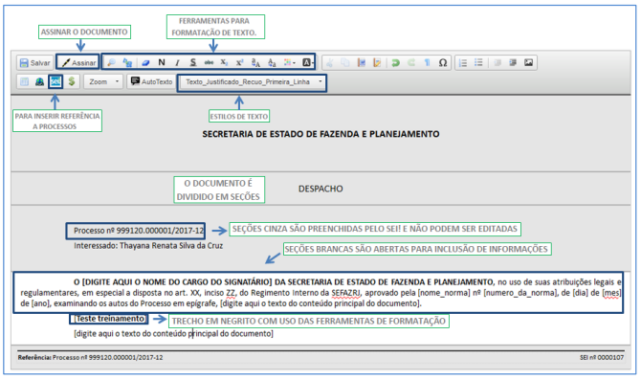Click the convert to uppercase icon
The height and width of the screenshot is (380, 641).
[x=256, y=63]
